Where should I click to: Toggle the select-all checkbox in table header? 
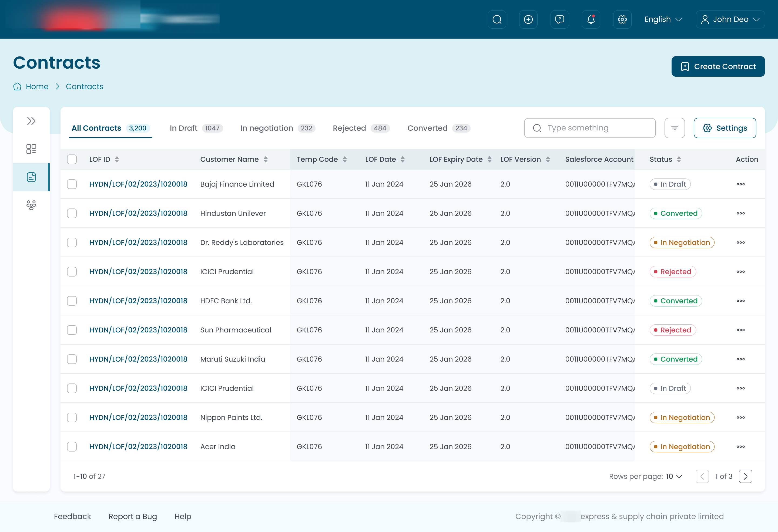(x=72, y=159)
